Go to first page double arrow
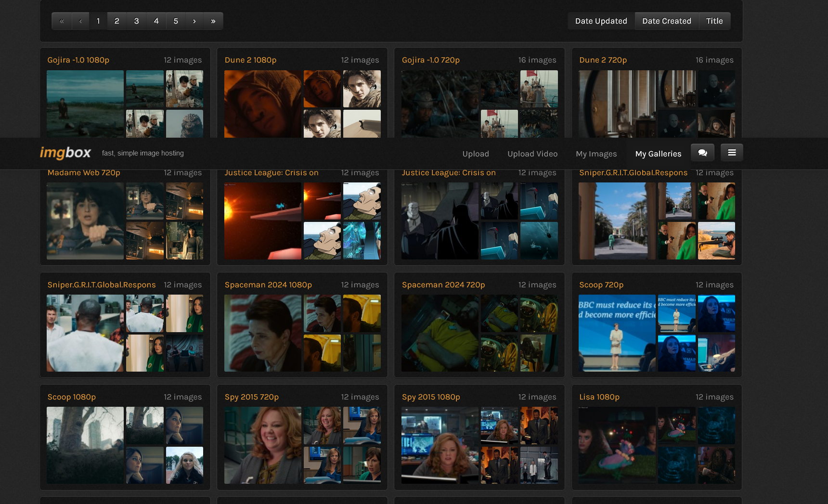The image size is (828, 504). 62,21
